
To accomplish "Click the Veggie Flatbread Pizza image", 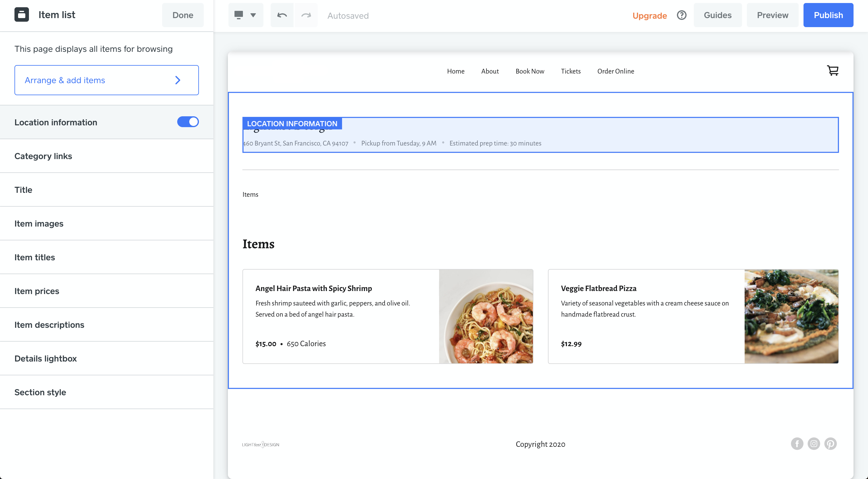I will pyautogui.click(x=791, y=316).
